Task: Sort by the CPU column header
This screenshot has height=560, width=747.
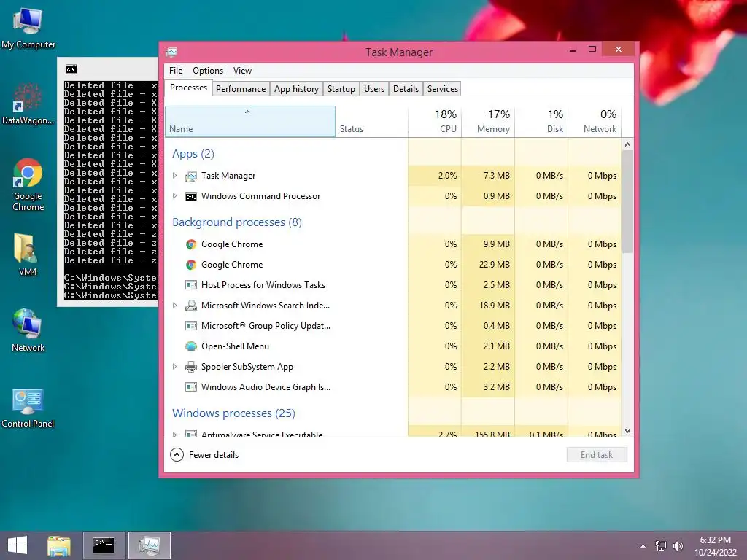Action: 435,122
